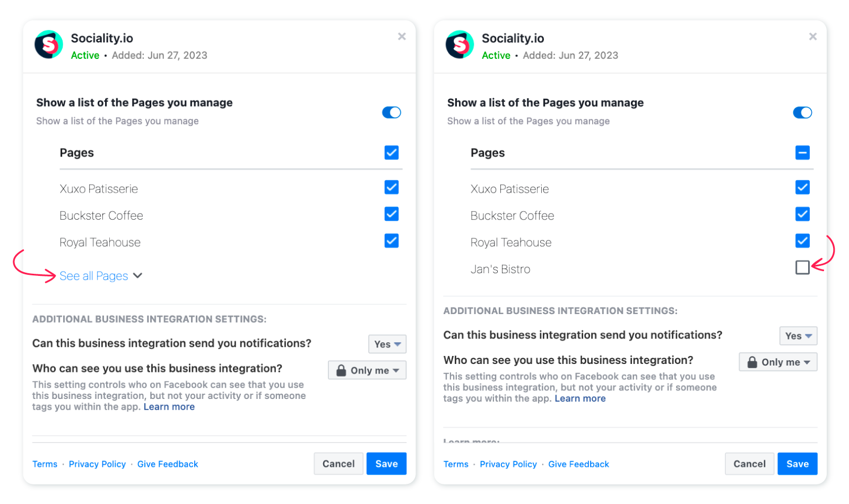Click Save in the left dialog
The width and height of the screenshot is (849, 504).
tap(386, 464)
